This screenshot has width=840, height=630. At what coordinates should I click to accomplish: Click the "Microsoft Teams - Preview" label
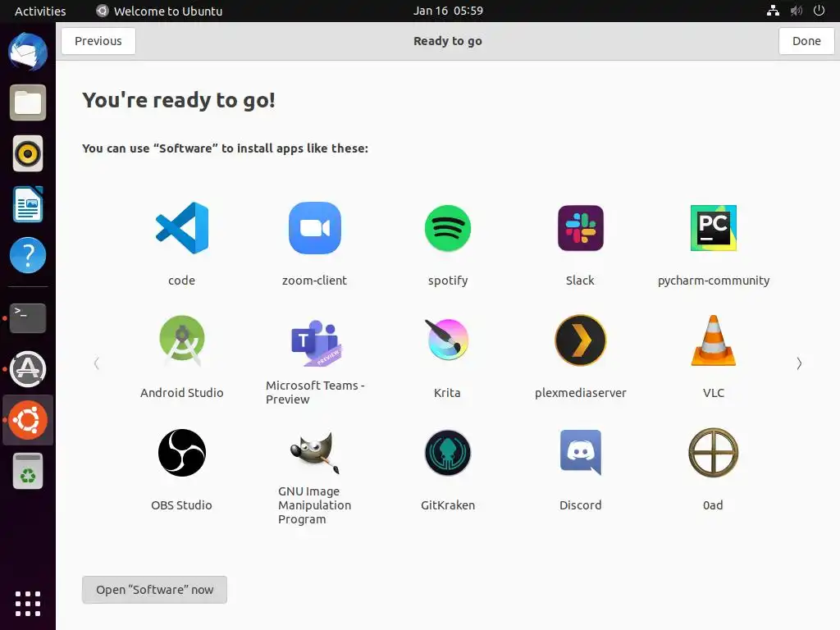point(315,393)
